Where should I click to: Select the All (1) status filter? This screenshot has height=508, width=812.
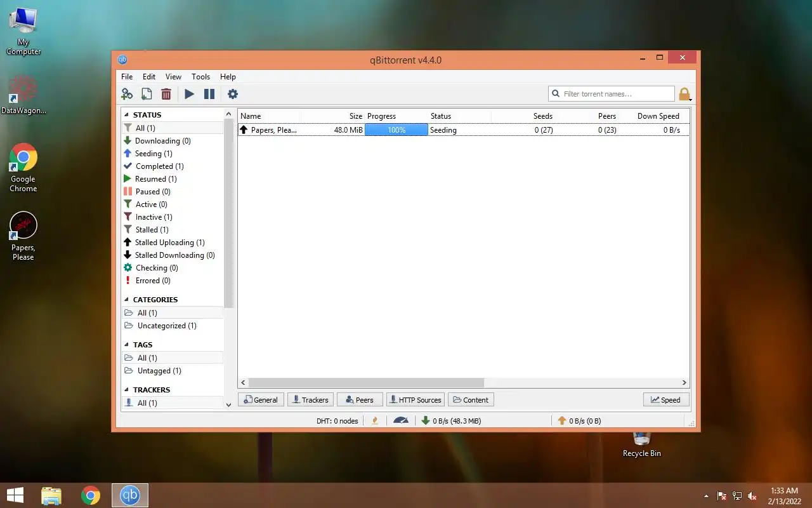coord(173,128)
